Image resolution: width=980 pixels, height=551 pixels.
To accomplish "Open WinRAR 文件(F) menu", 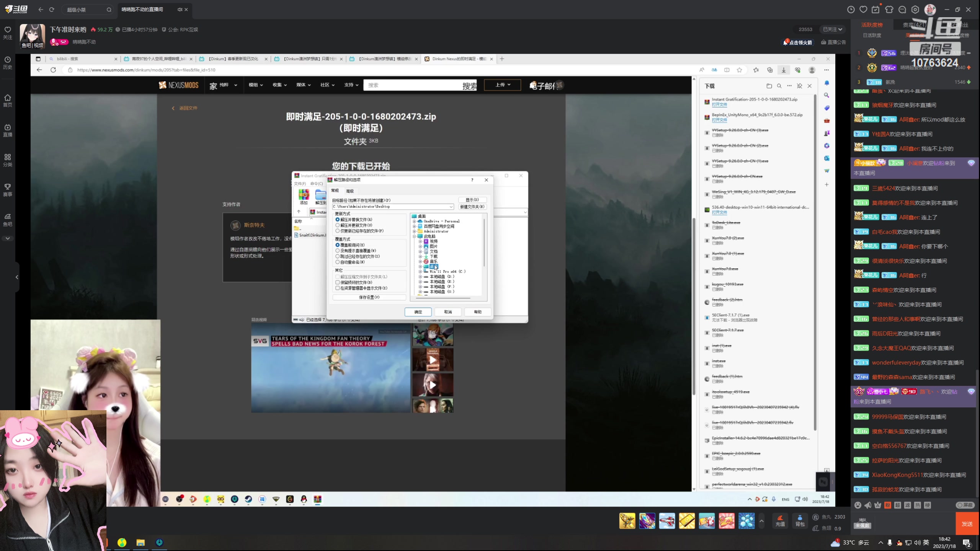I will pyautogui.click(x=300, y=184).
